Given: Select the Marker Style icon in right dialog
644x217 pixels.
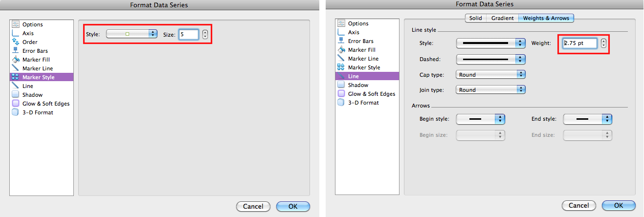Looking at the screenshot, I should 341,67.
